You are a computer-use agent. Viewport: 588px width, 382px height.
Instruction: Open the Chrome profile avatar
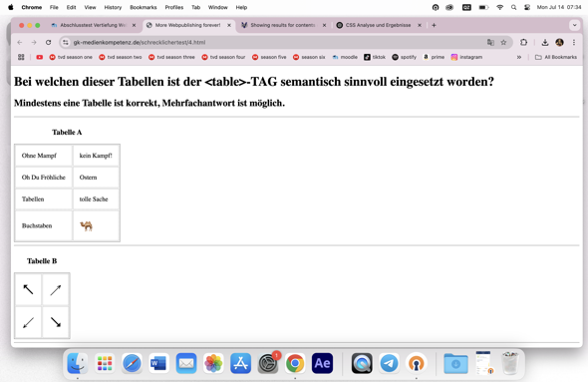pos(559,43)
